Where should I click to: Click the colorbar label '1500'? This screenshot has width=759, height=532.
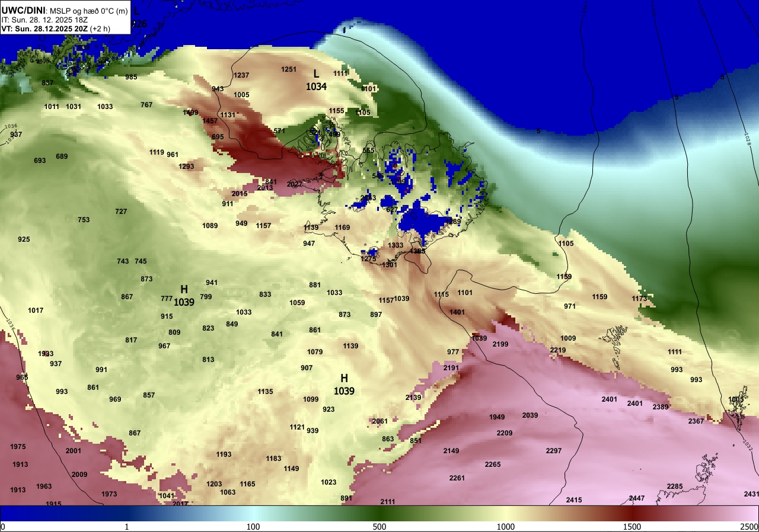point(632,527)
